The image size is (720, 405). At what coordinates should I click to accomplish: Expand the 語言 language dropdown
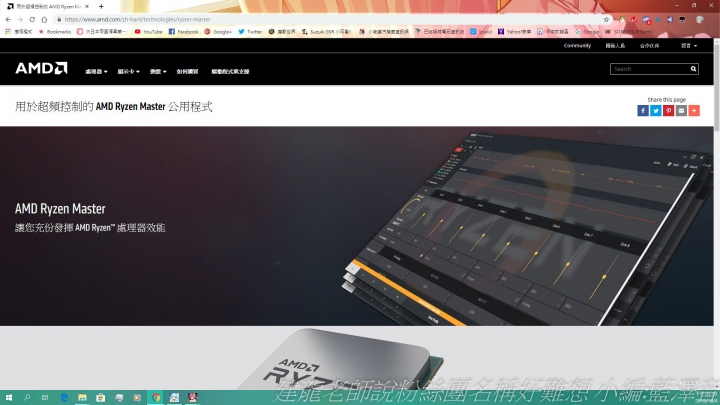click(x=689, y=45)
